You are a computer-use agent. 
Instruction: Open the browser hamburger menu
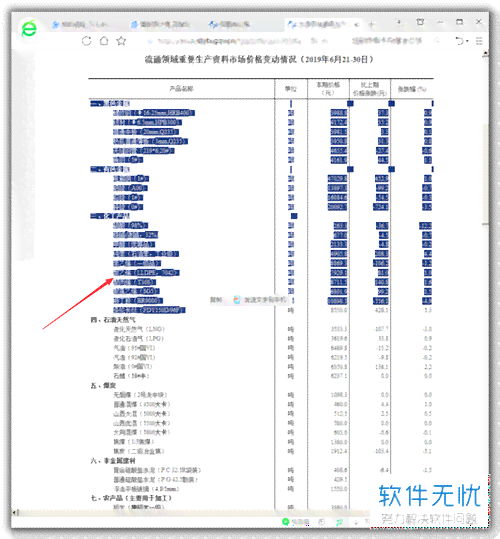(x=479, y=41)
